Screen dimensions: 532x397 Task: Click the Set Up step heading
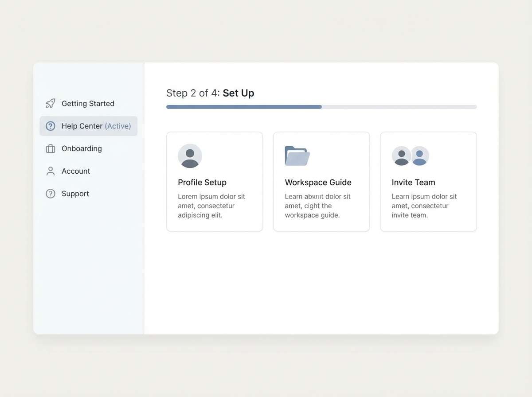pyautogui.click(x=239, y=93)
